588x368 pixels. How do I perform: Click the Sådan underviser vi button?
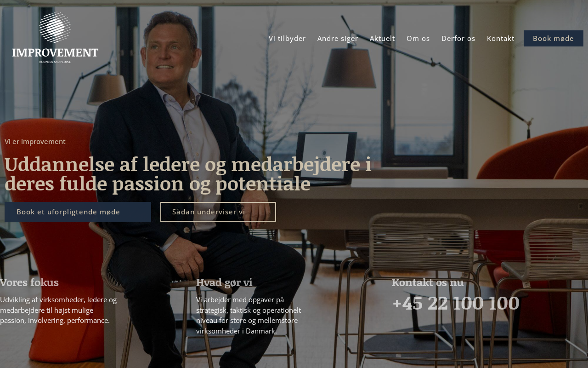pyautogui.click(x=218, y=212)
